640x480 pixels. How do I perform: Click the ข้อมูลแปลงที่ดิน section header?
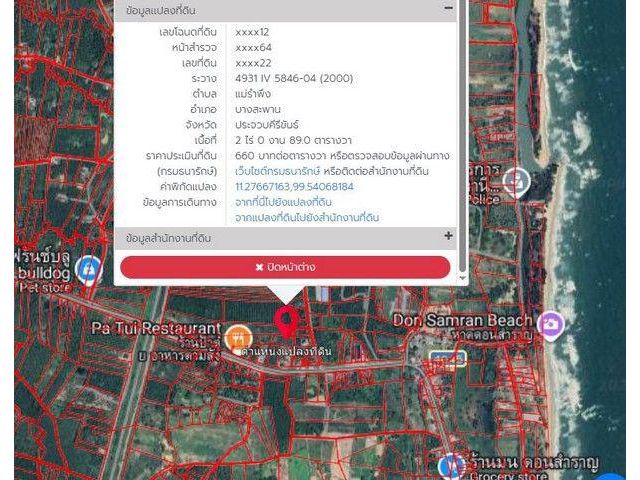point(285,11)
